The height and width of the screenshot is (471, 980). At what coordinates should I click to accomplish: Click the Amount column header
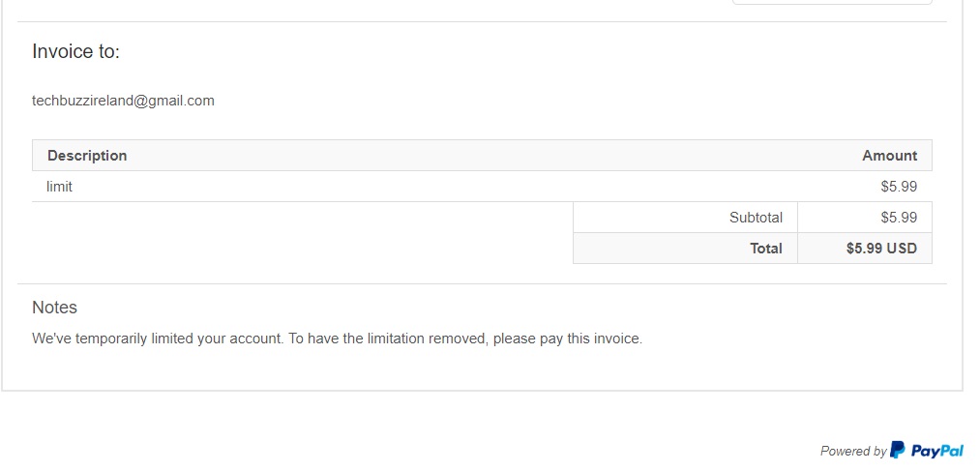pos(889,156)
